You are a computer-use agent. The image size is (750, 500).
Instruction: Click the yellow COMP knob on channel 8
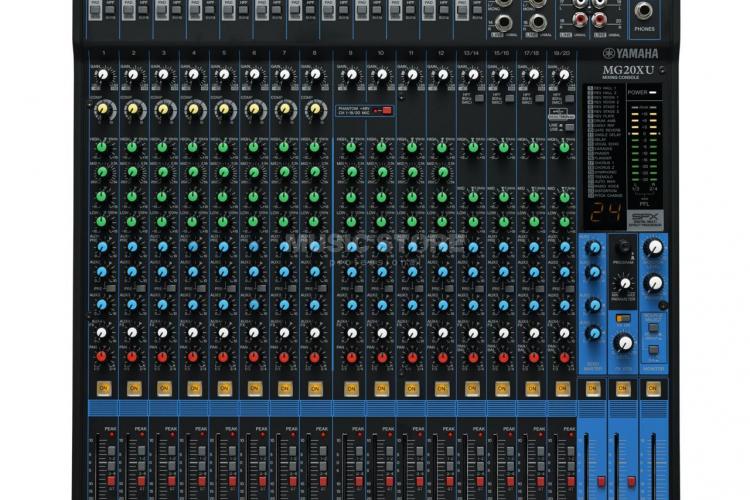(x=315, y=110)
